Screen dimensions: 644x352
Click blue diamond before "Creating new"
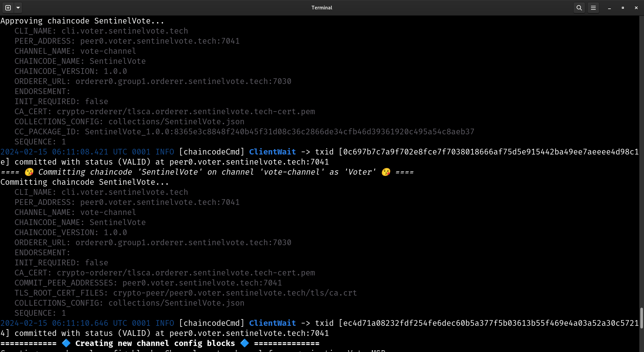(66, 343)
